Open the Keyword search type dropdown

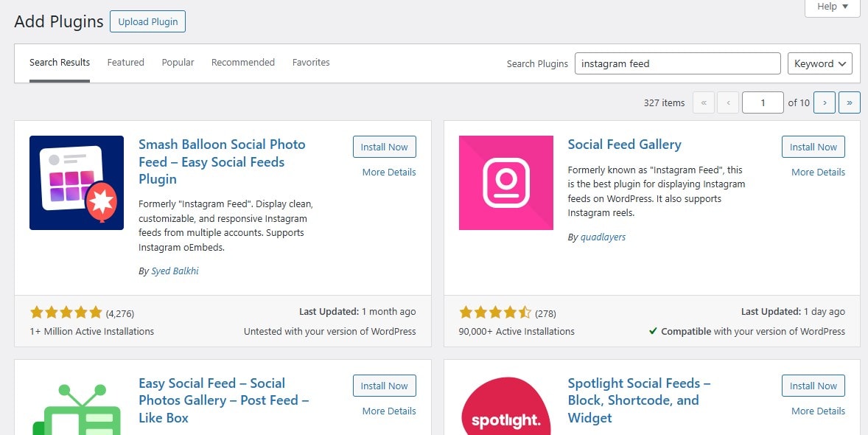point(820,63)
